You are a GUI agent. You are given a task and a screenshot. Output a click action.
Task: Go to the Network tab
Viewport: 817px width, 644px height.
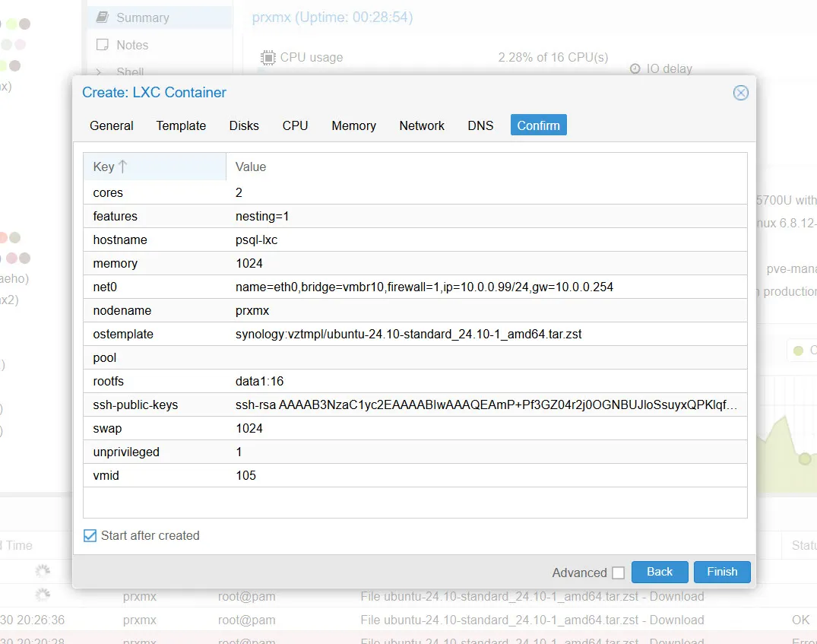[x=422, y=125]
